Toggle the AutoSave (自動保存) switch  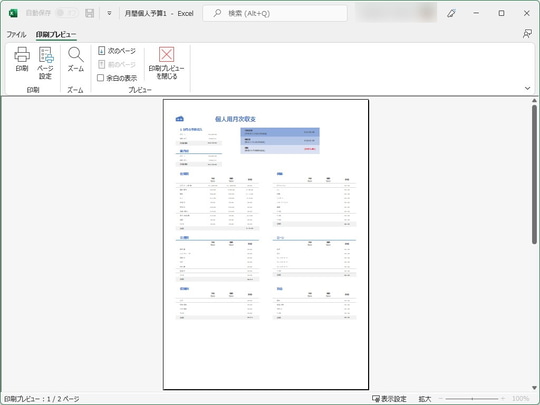[66, 13]
